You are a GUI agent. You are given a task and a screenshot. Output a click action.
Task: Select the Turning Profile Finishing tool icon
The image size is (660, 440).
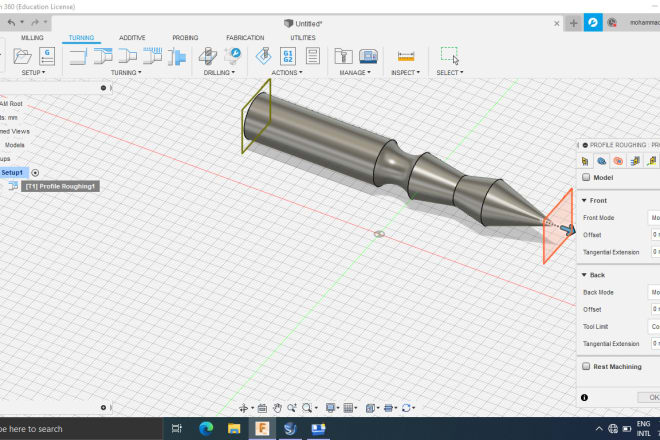(128, 56)
